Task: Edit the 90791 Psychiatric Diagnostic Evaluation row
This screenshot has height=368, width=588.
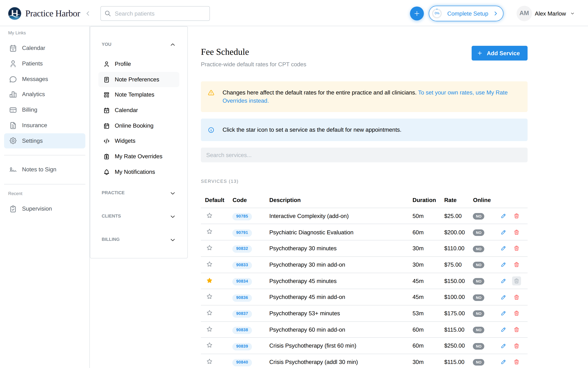Action: pos(503,232)
